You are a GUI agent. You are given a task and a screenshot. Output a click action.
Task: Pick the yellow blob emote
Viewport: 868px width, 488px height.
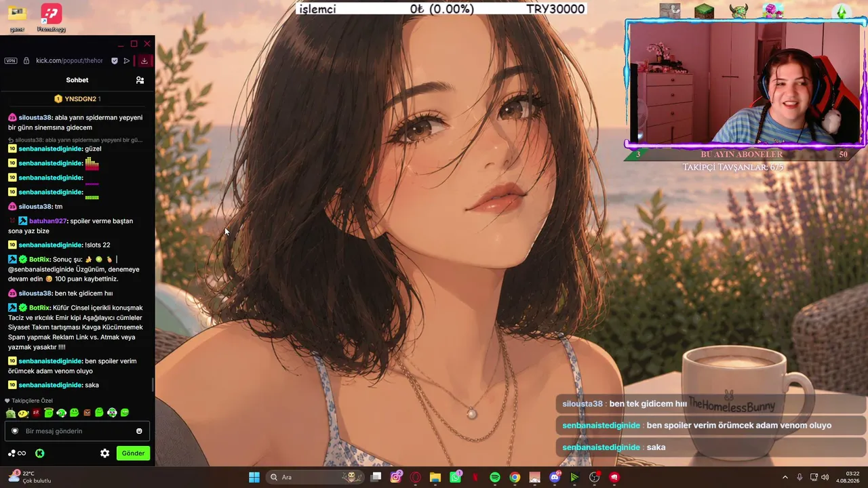(x=23, y=413)
